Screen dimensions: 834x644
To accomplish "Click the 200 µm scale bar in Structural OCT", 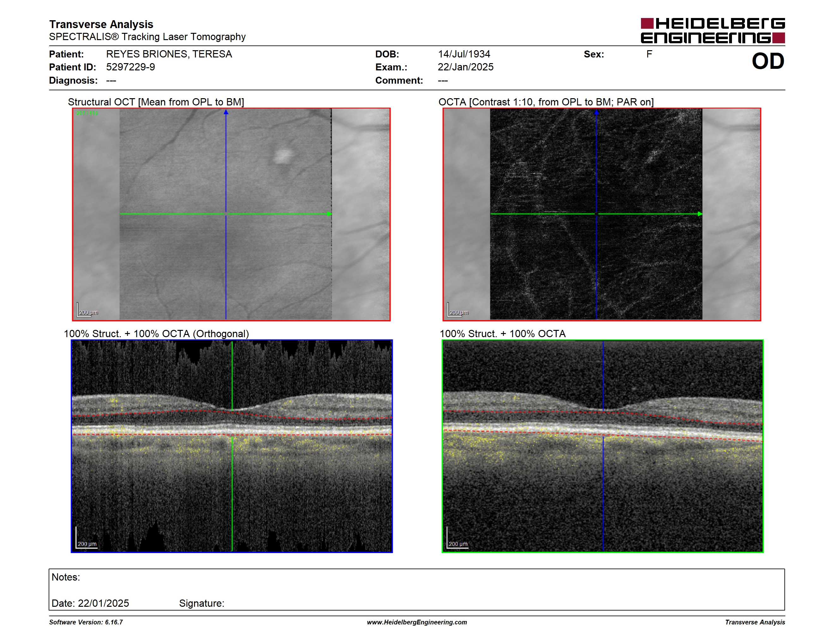I will [x=88, y=310].
